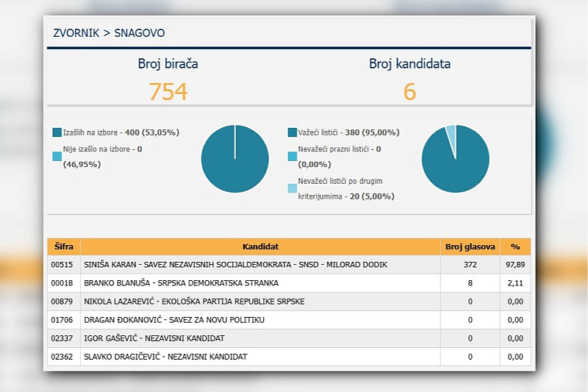The width and height of the screenshot is (588, 392).
Task: Click the 'Nevažeći prazni listići' legend swatch
Action: (293, 156)
